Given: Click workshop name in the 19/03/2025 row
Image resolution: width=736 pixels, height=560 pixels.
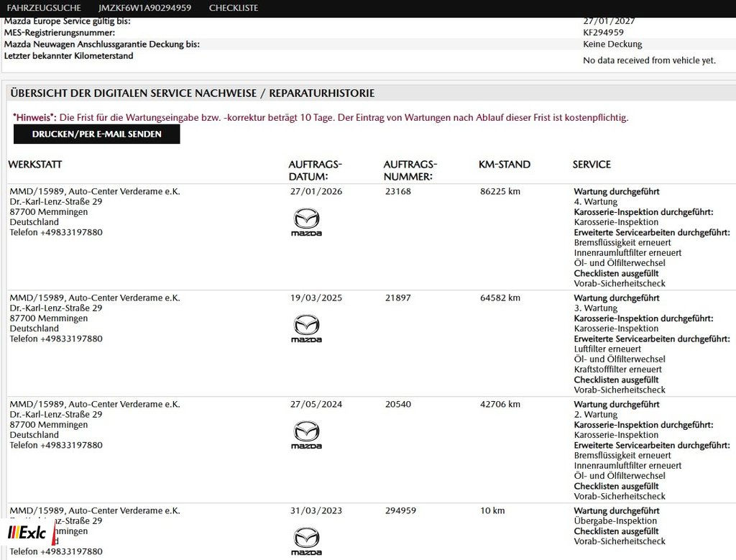Looking at the screenshot, I should point(95,298).
